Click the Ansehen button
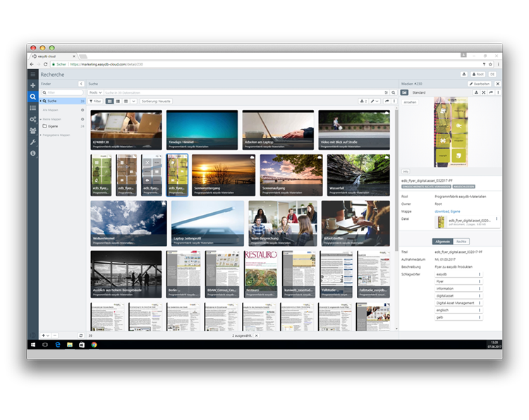 [410, 102]
